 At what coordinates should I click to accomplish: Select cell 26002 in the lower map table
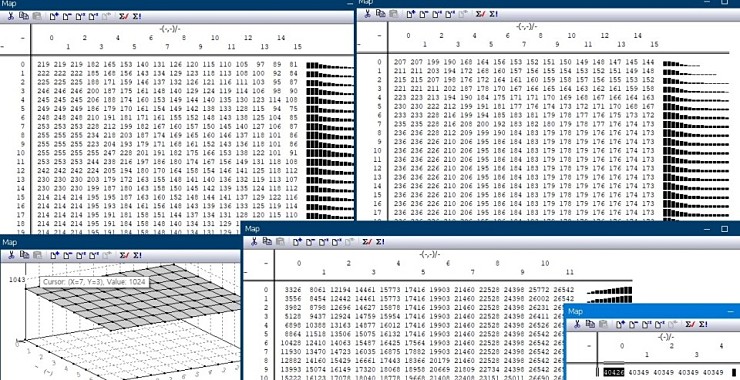pos(538,298)
